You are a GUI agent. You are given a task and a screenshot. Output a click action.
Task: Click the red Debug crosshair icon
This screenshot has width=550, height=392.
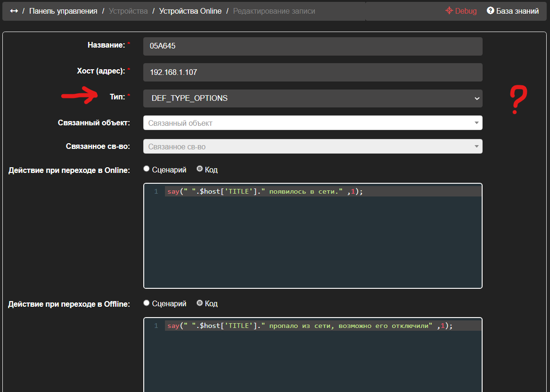coord(449,11)
